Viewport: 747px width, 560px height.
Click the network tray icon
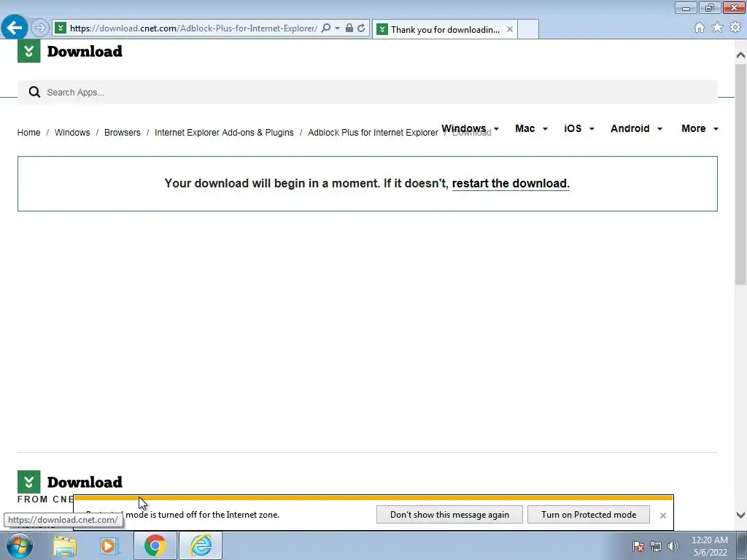point(656,546)
